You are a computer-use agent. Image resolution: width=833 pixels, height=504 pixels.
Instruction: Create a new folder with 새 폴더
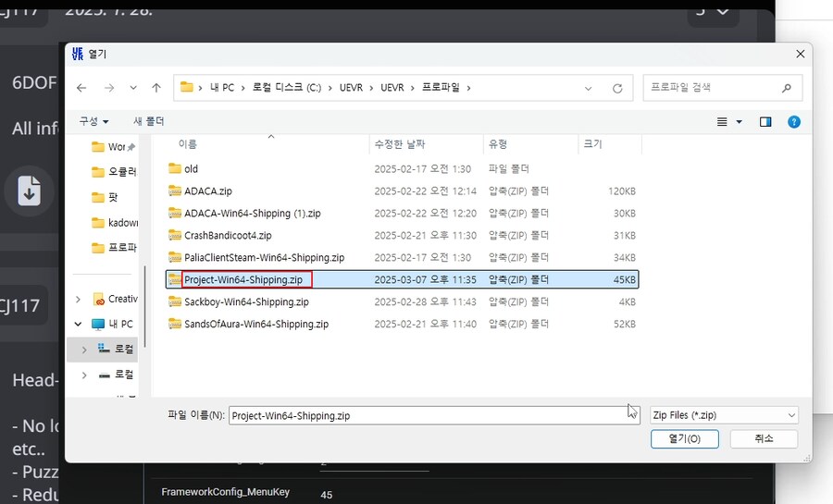[149, 121]
